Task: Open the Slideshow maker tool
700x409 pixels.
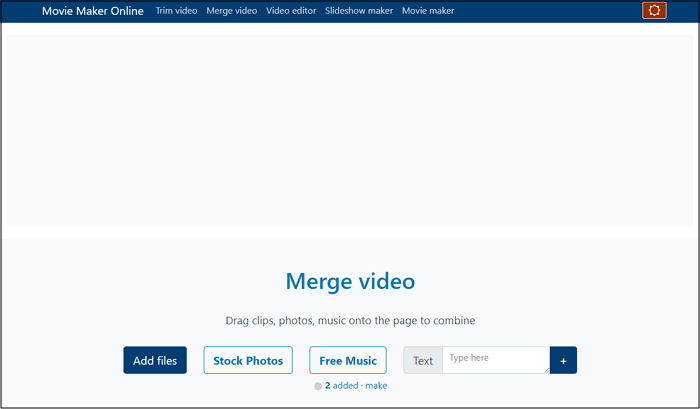Action: pyautogui.click(x=359, y=11)
